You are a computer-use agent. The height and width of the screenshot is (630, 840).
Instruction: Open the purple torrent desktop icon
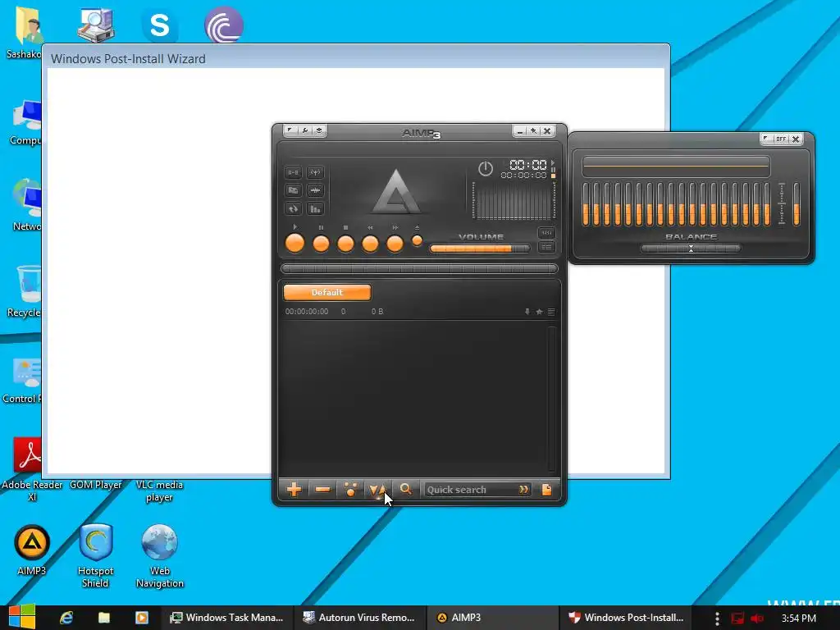223,25
